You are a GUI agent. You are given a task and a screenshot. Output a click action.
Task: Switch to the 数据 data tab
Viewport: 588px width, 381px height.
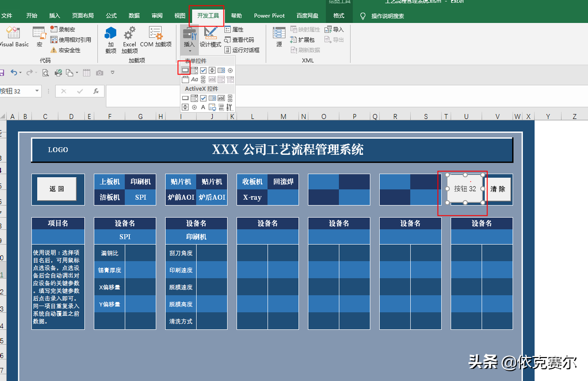point(134,16)
